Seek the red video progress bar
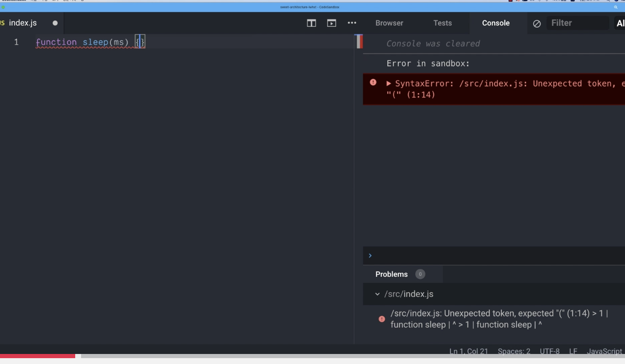This screenshot has height=364, width=625. (38, 356)
